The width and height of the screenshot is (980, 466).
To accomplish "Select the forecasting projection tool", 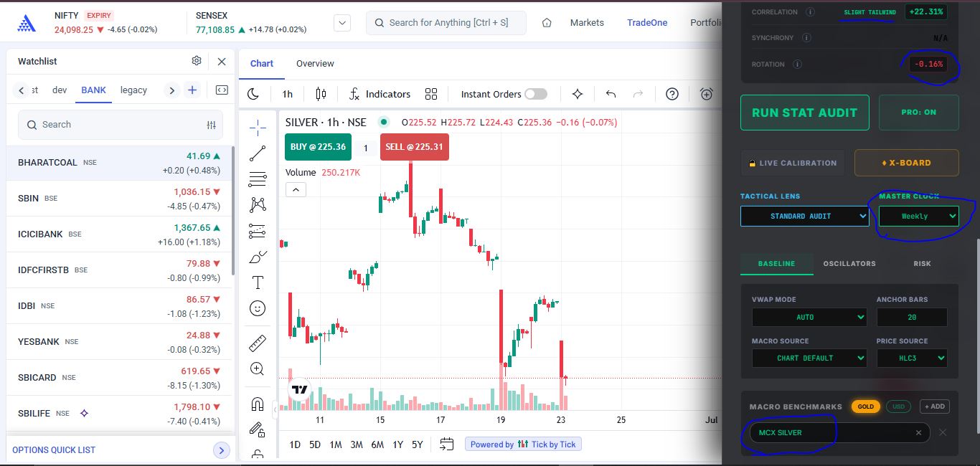I will (x=258, y=231).
